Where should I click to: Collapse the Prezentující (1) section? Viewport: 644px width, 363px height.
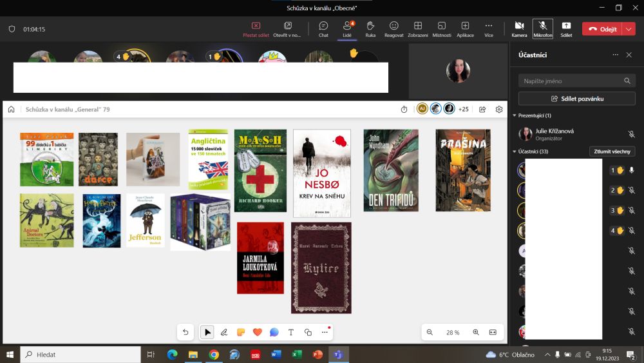point(514,115)
